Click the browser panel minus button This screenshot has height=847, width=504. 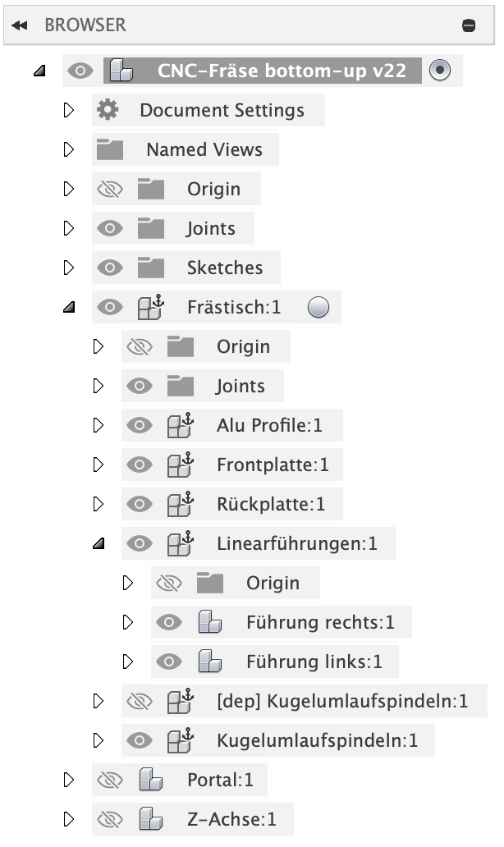tap(469, 25)
